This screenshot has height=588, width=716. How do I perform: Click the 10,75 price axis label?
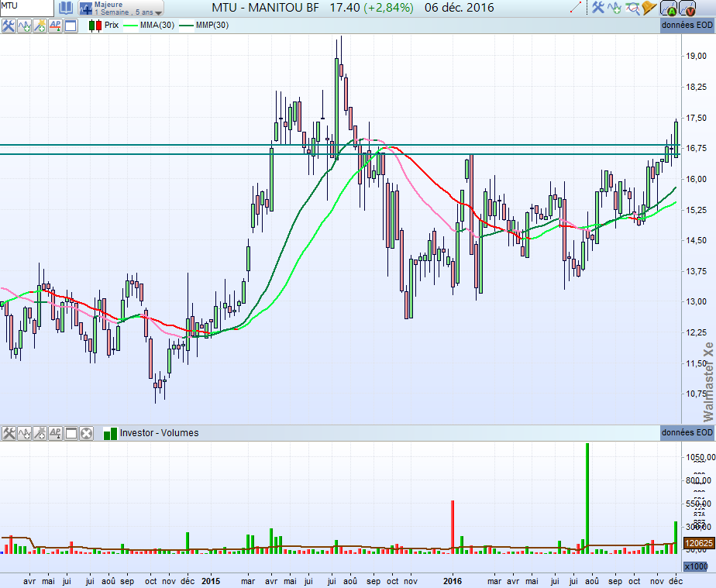[697, 394]
